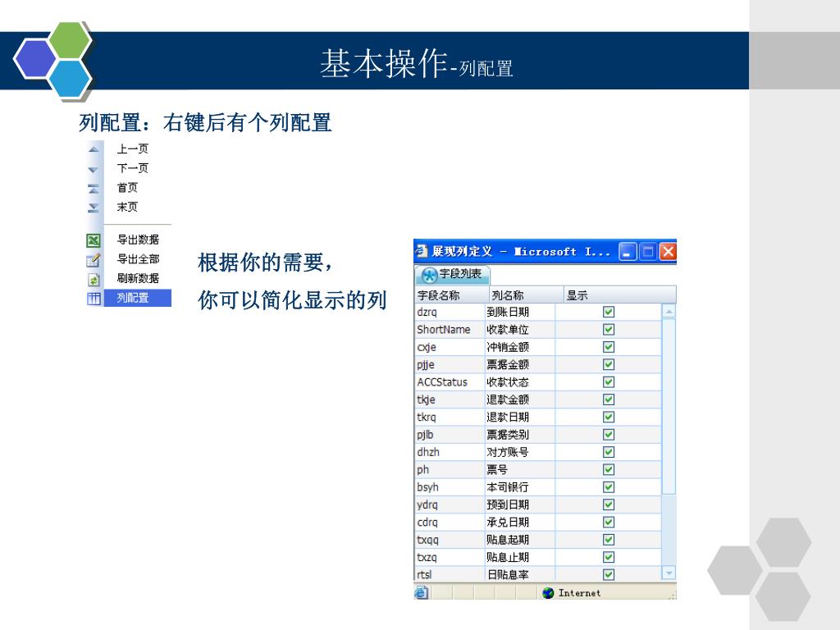Select 导出全部 menu item
The image size is (840, 630).
click(138, 258)
